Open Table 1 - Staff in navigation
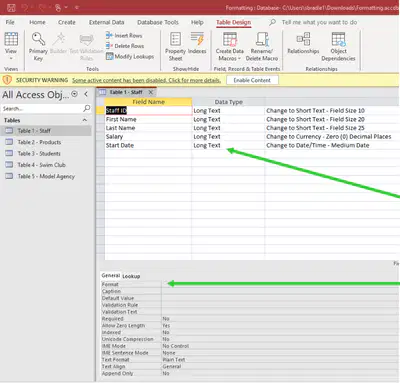 46,131
